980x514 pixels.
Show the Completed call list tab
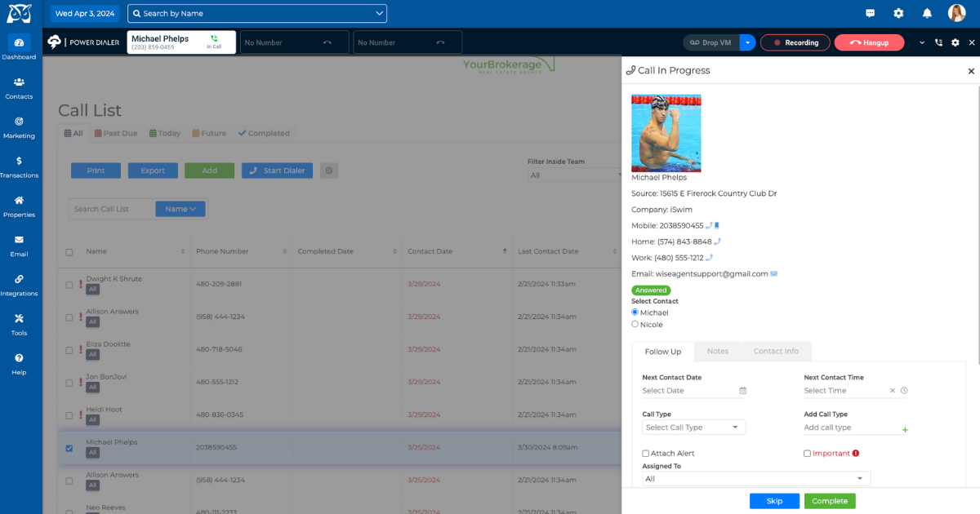(264, 133)
